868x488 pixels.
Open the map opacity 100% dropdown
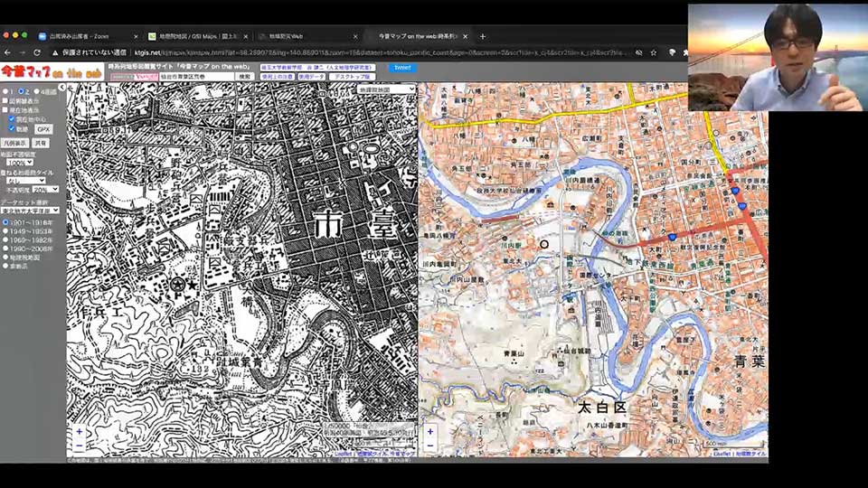click(20, 163)
